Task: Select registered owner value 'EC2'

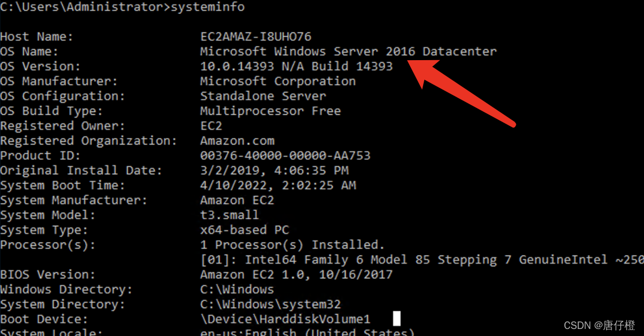Action: click(x=211, y=126)
